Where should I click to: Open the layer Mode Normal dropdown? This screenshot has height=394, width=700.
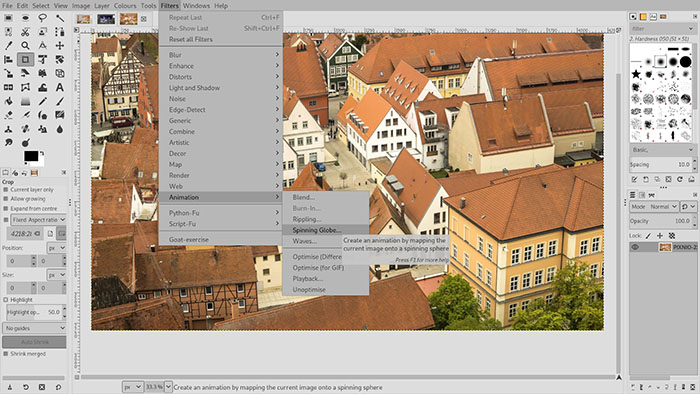pyautogui.click(x=654, y=207)
